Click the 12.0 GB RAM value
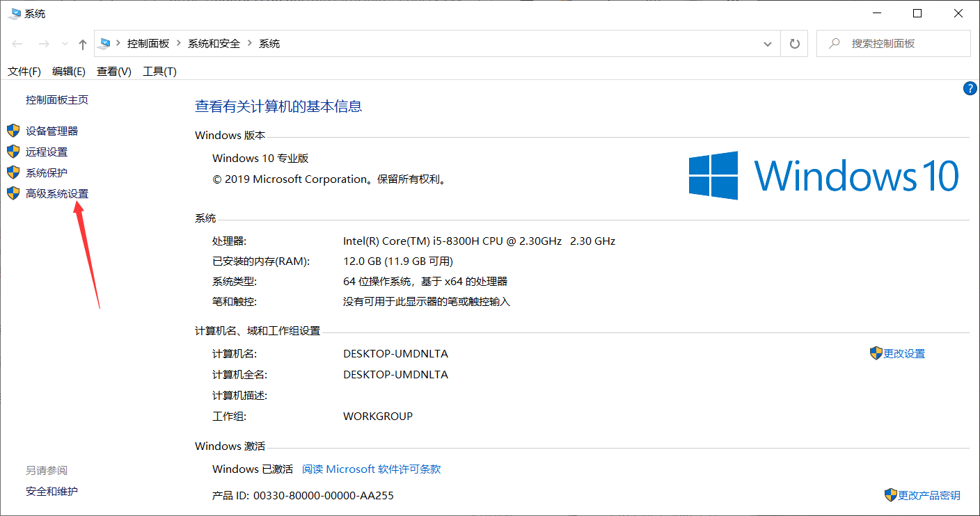 398,261
